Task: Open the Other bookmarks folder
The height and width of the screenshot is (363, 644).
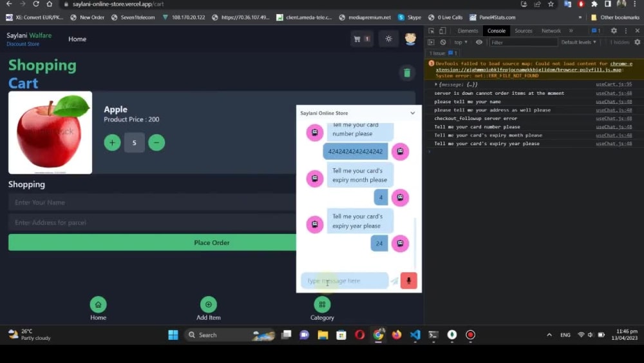Action: 615,17
